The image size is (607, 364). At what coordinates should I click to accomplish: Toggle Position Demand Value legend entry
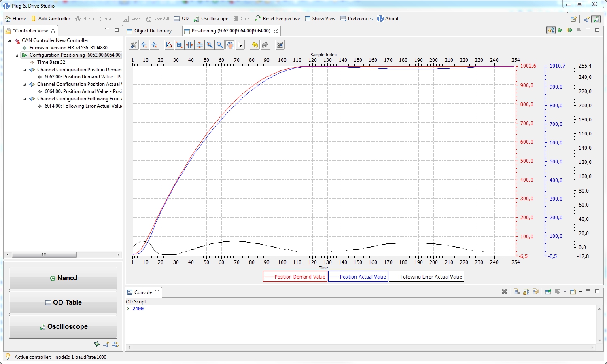pos(295,277)
